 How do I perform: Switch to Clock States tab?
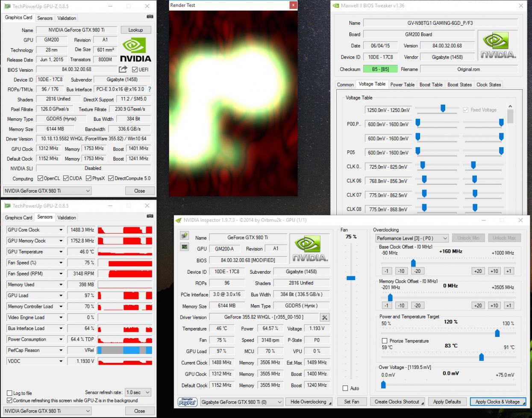[489, 85]
